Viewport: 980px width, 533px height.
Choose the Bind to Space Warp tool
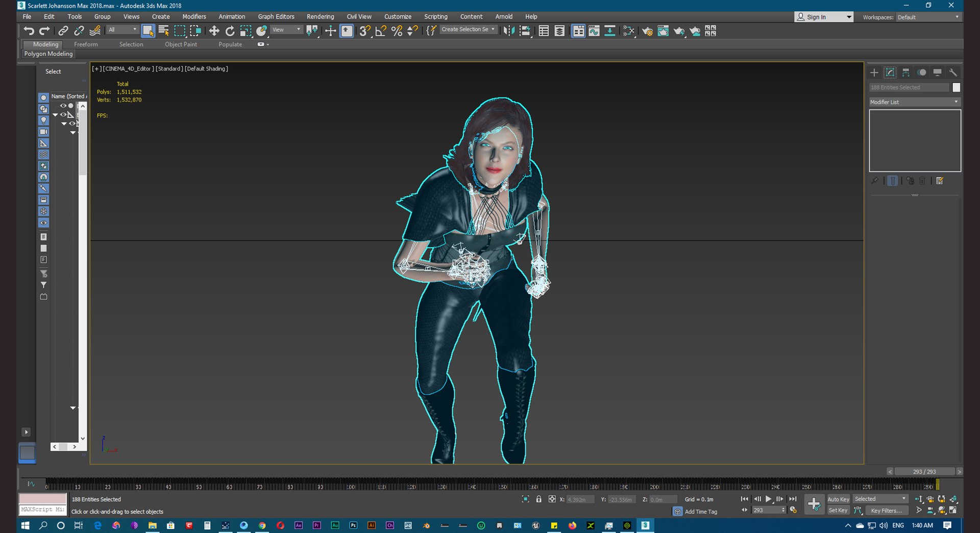(95, 31)
